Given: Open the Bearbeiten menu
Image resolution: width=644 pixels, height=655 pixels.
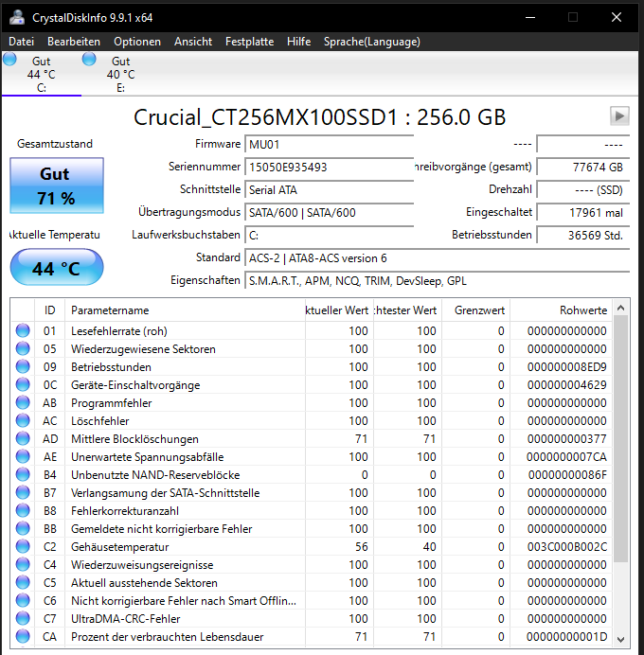Looking at the screenshot, I should point(74,42).
